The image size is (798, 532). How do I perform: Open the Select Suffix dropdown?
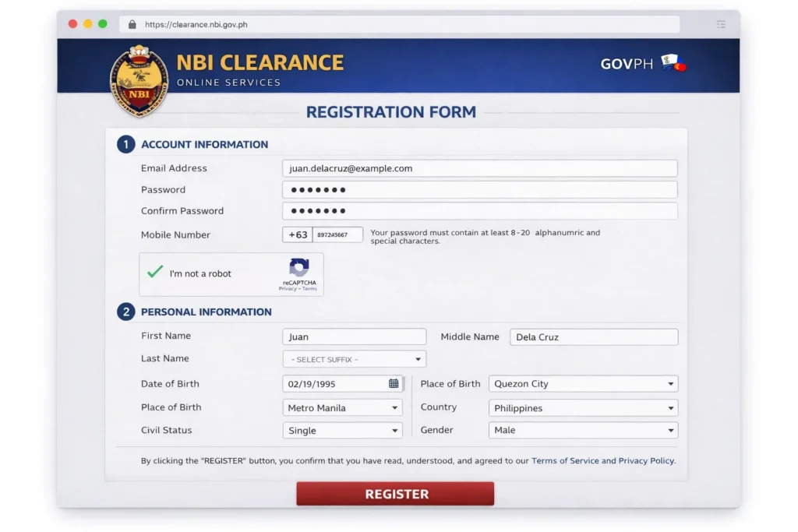[x=354, y=359]
